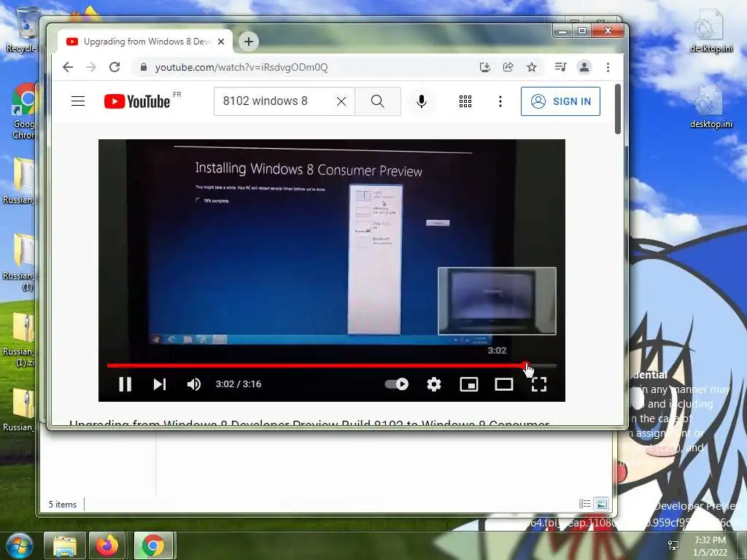Image resolution: width=747 pixels, height=560 pixels.
Task: Click the YouTube search magnifier button
Action: click(x=378, y=101)
